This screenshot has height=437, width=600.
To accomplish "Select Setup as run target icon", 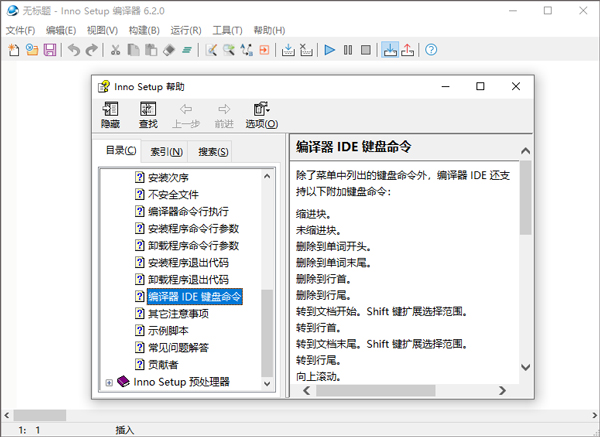I will pos(390,50).
